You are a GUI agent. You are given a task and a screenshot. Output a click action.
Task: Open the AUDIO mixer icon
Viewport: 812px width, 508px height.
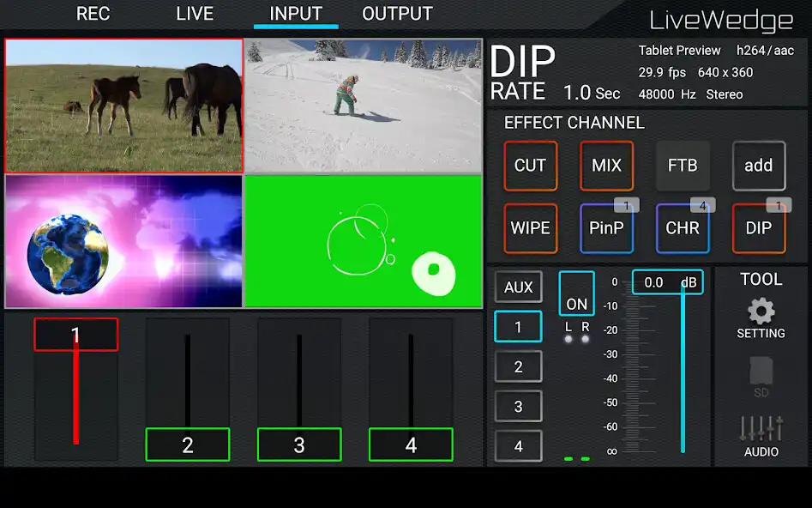760,435
